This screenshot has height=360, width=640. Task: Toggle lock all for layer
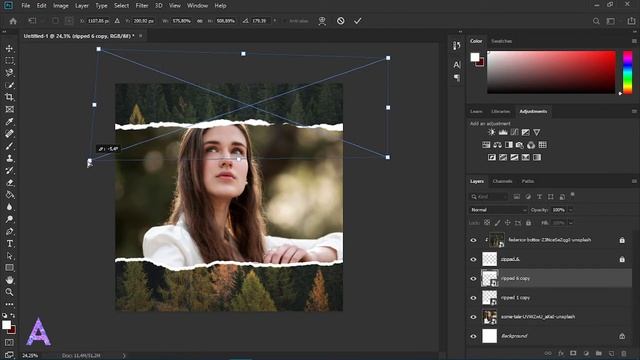pos(529,223)
